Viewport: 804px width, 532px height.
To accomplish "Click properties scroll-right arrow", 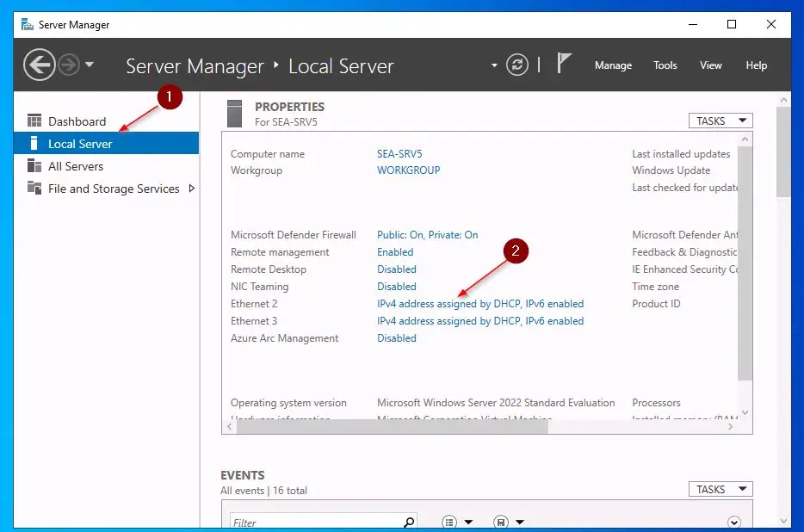I will coord(730,427).
